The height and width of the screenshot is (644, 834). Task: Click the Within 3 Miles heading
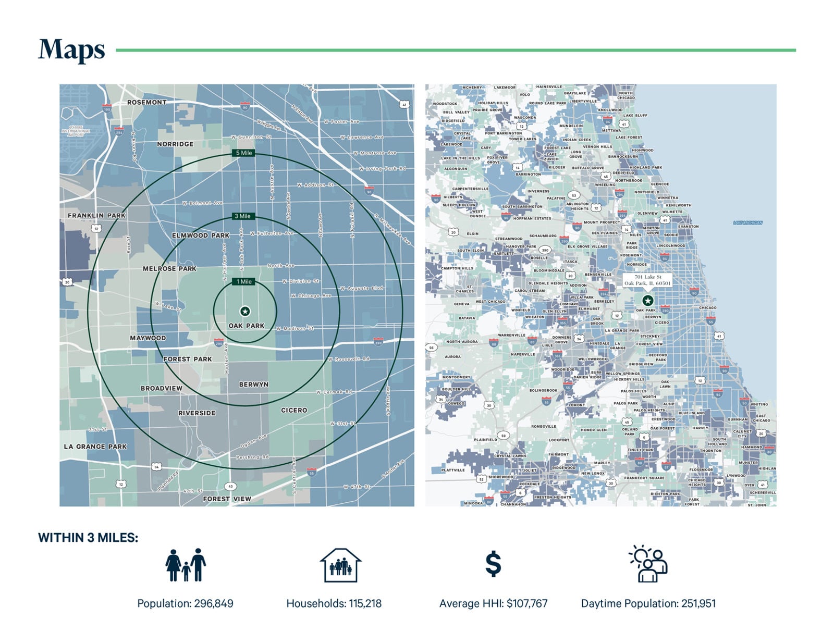pyautogui.click(x=88, y=538)
